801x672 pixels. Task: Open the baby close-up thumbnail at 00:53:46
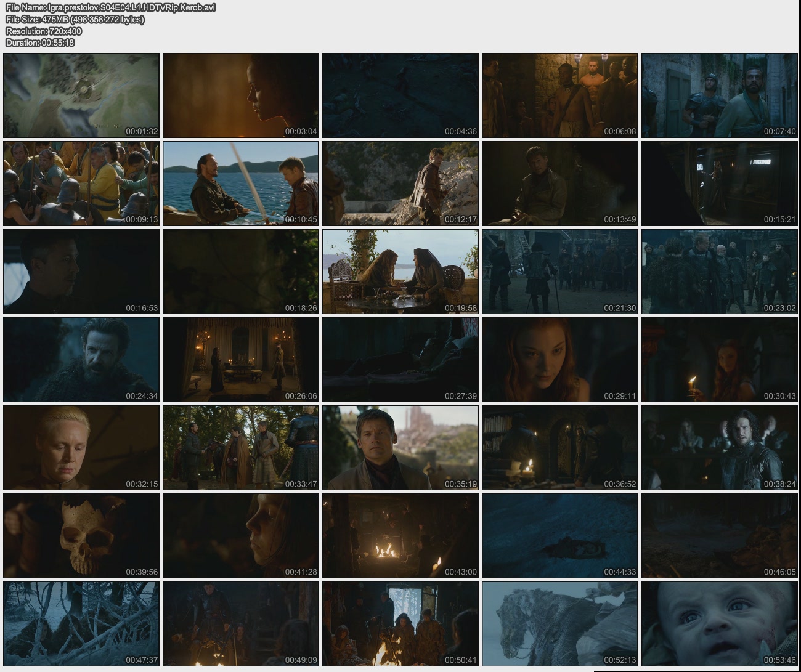pos(719,624)
